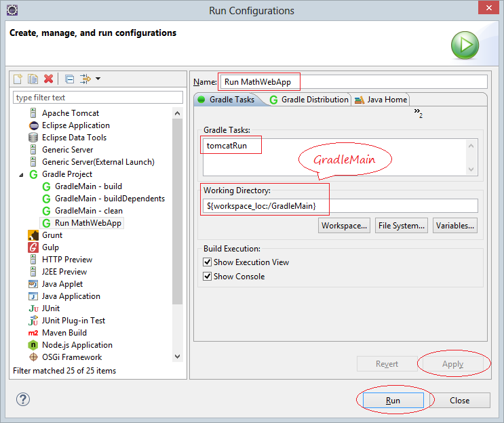Click the Variables... button
Image resolution: width=504 pixels, height=423 pixels.
[455, 226]
